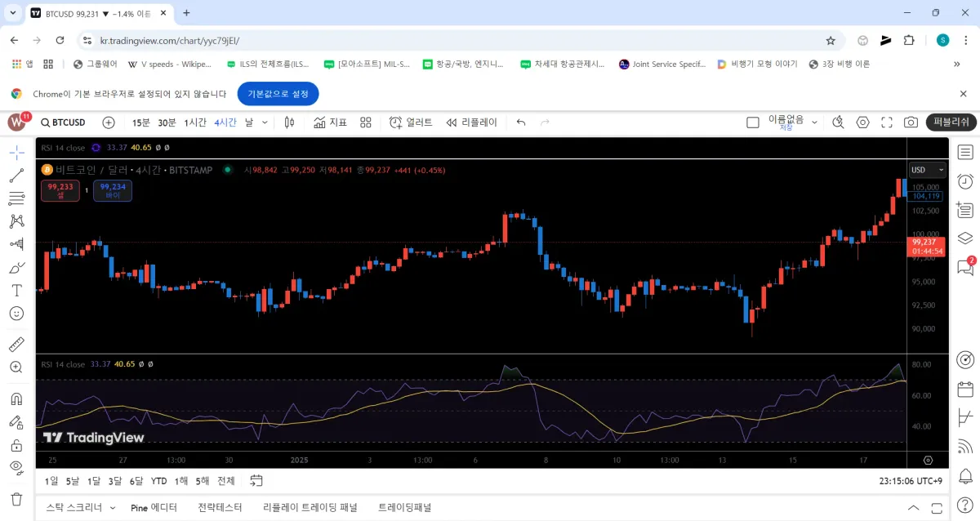This screenshot has height=521, width=980.
Task: Click the red 99,233 sell price box
Action: tap(60, 190)
